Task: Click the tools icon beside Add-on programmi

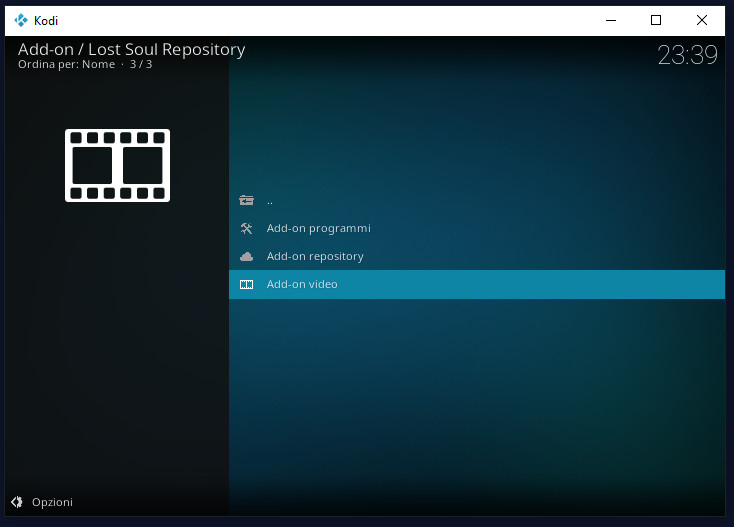Action: click(246, 228)
